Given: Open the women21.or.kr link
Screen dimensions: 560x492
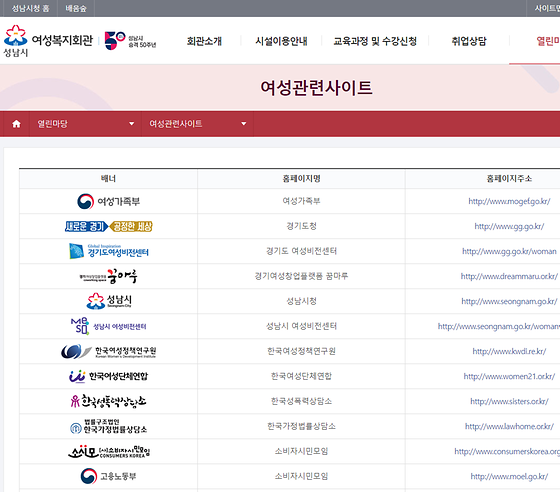Looking at the screenshot, I should [x=509, y=376].
